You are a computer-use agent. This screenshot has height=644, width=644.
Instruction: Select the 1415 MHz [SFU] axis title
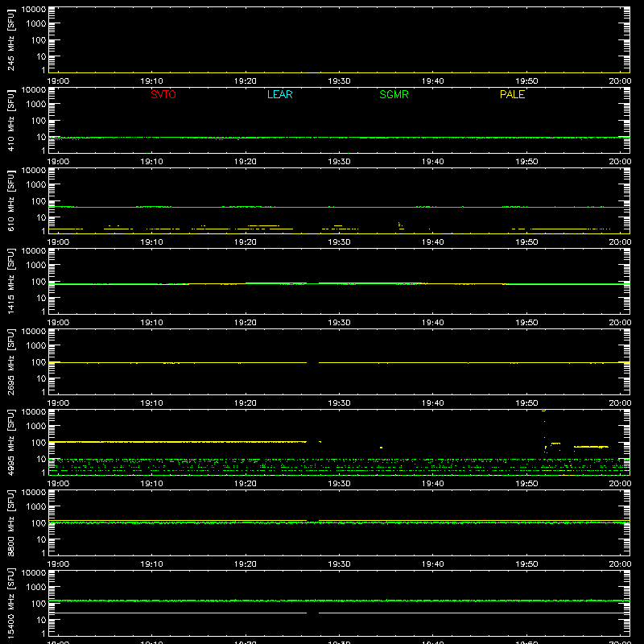(10, 281)
